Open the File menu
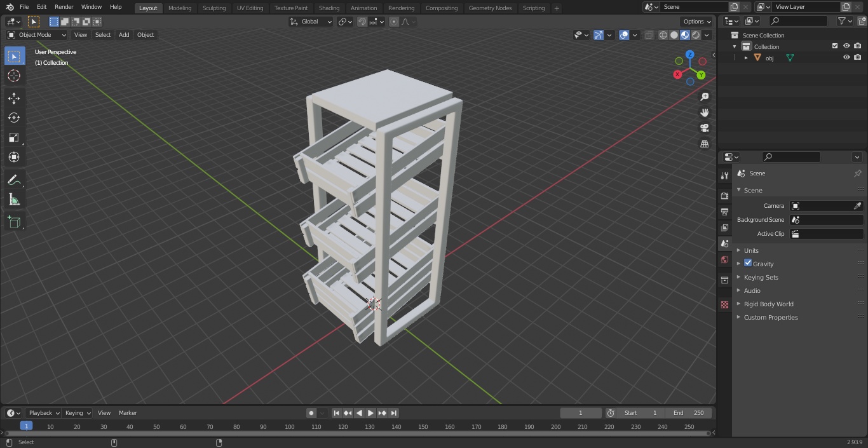868x448 pixels. click(x=24, y=7)
